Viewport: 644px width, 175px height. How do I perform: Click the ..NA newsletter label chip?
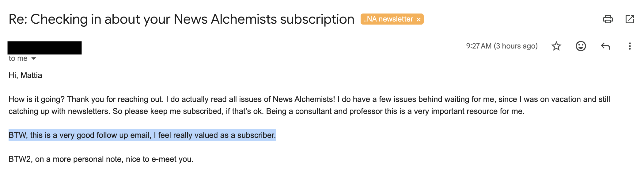388,19
